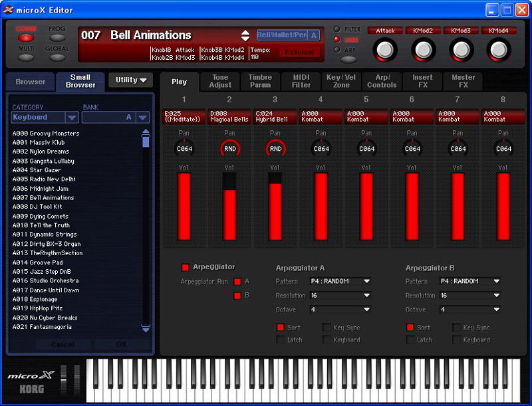Click the Vol slider of timbre 1
532x406 pixels.
pos(184,206)
